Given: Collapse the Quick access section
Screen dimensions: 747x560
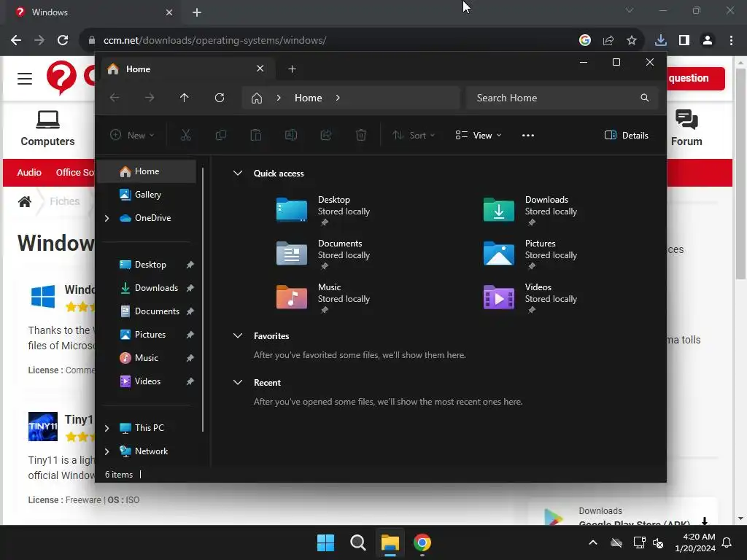Looking at the screenshot, I should pyautogui.click(x=238, y=173).
